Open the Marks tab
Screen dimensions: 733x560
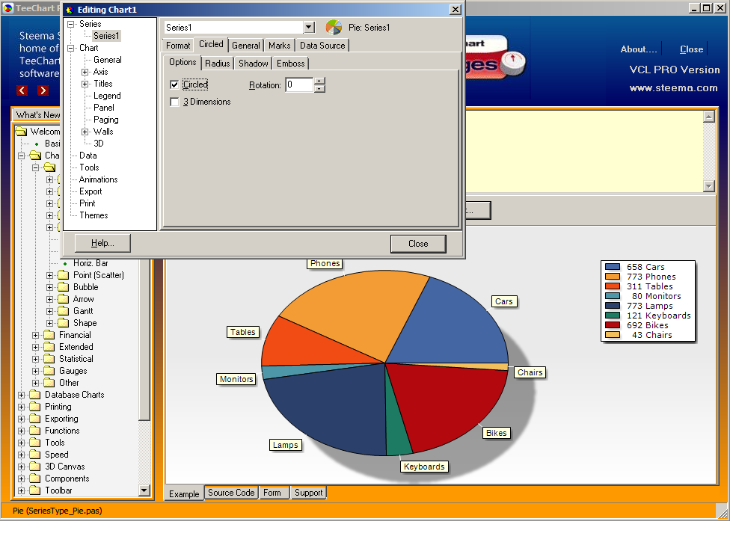click(x=280, y=46)
